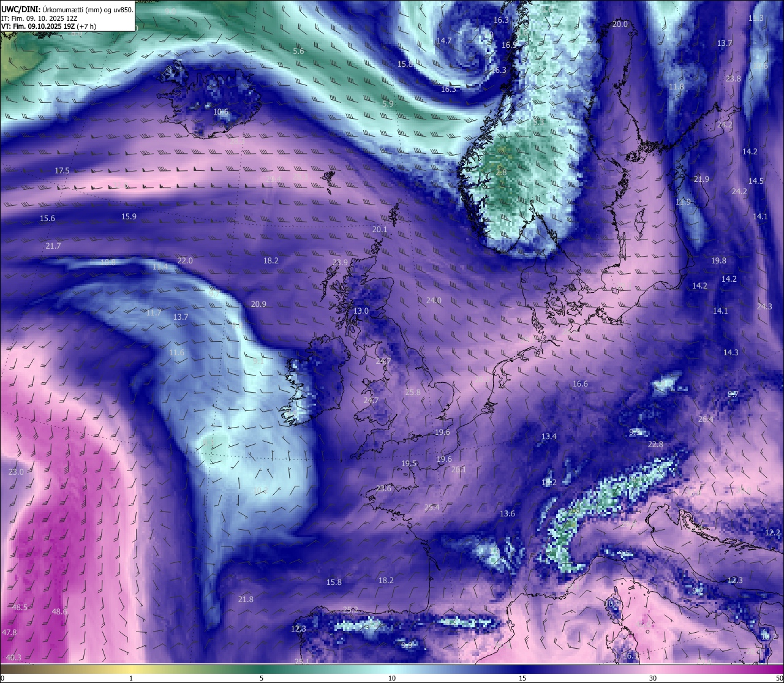This screenshot has width=784, height=683.
Task: Click the 19.5 value in the English Channel
Action: 409,464
